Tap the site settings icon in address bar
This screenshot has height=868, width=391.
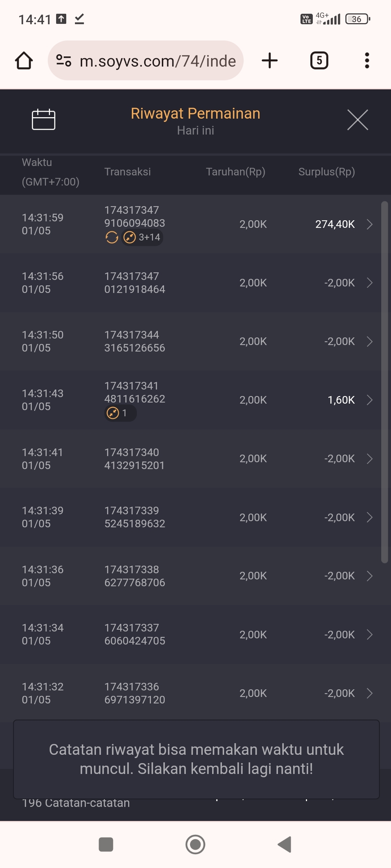64,60
